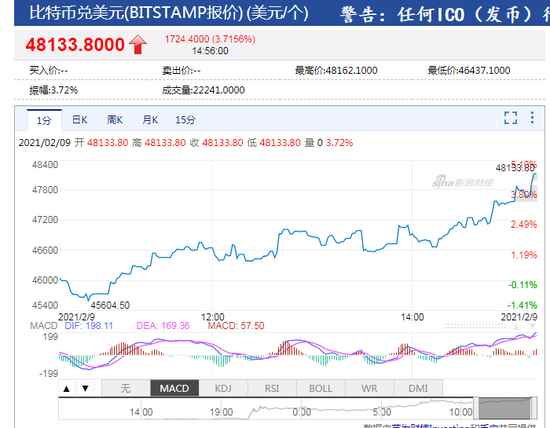Viewport: 550px width, 428px height.
Task: Click right handle of range selector
Action: click(534, 408)
